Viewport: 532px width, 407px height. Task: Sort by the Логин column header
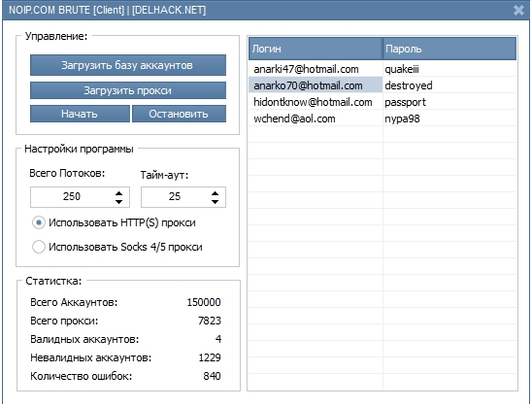[x=316, y=49]
